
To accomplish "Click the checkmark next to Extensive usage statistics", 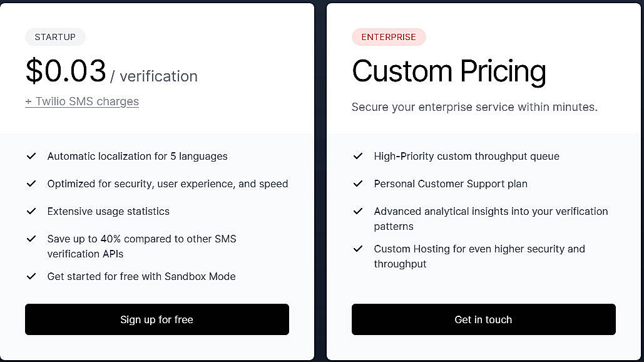I will (31, 211).
